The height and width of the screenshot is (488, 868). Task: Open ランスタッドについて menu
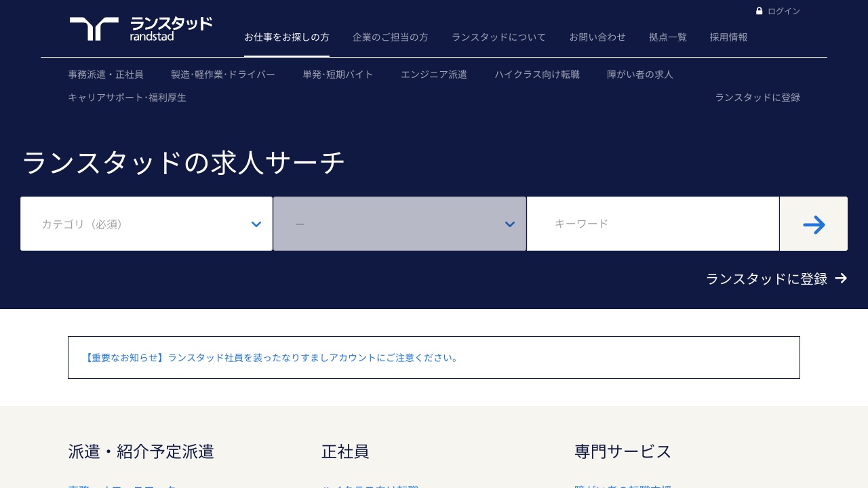pyautogui.click(x=498, y=37)
